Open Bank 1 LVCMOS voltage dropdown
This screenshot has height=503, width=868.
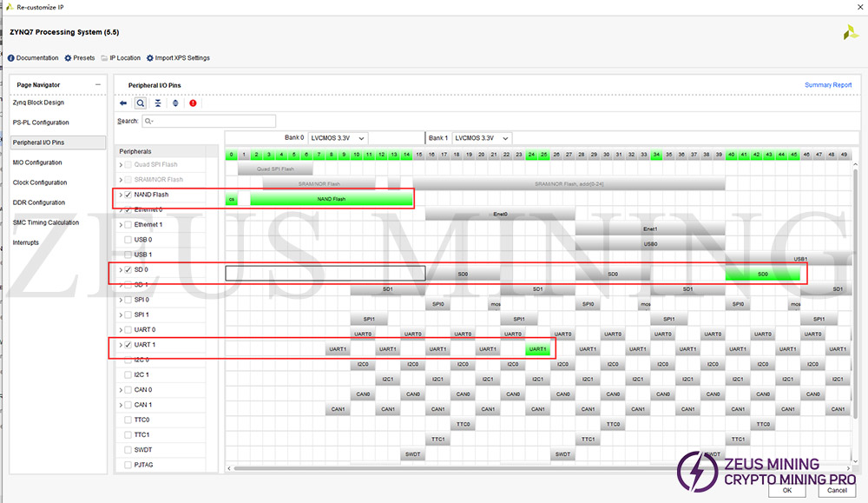coord(482,138)
